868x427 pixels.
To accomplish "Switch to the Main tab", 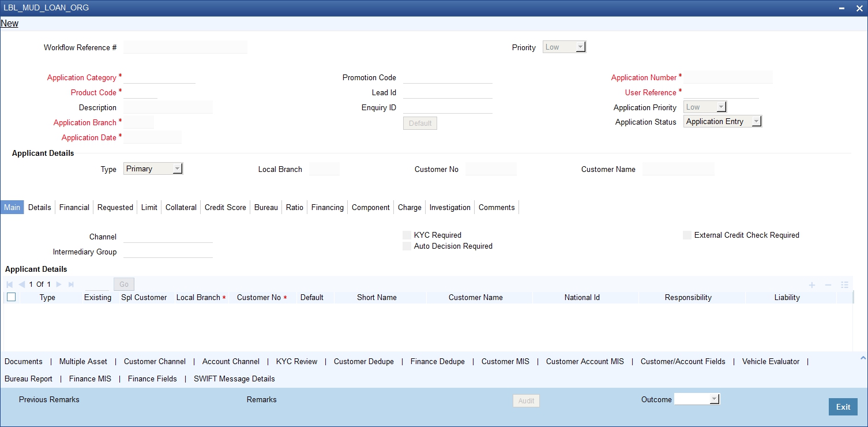I will [12, 207].
